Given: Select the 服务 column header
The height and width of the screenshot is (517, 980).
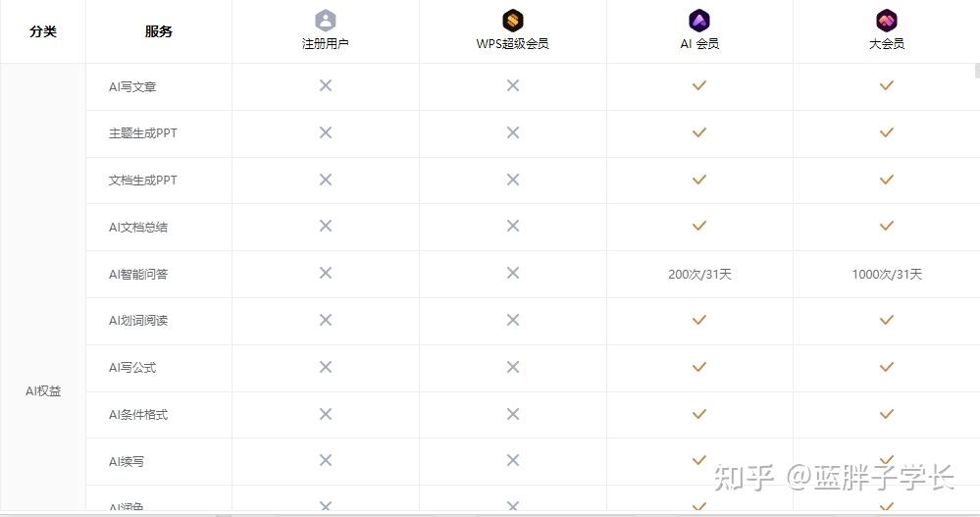Looking at the screenshot, I should coord(158,31).
